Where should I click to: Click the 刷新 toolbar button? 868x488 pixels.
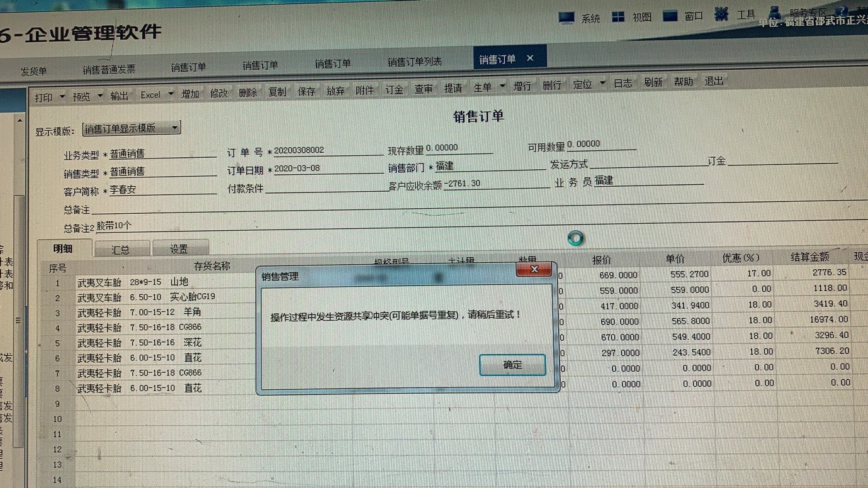(653, 82)
